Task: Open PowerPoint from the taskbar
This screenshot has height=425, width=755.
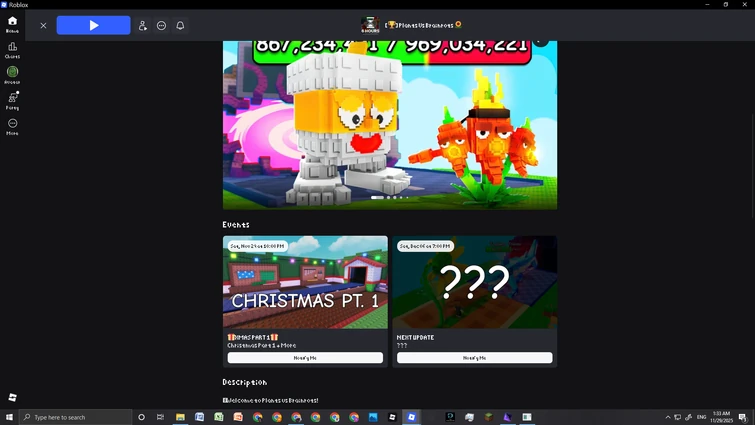Action: [238, 417]
